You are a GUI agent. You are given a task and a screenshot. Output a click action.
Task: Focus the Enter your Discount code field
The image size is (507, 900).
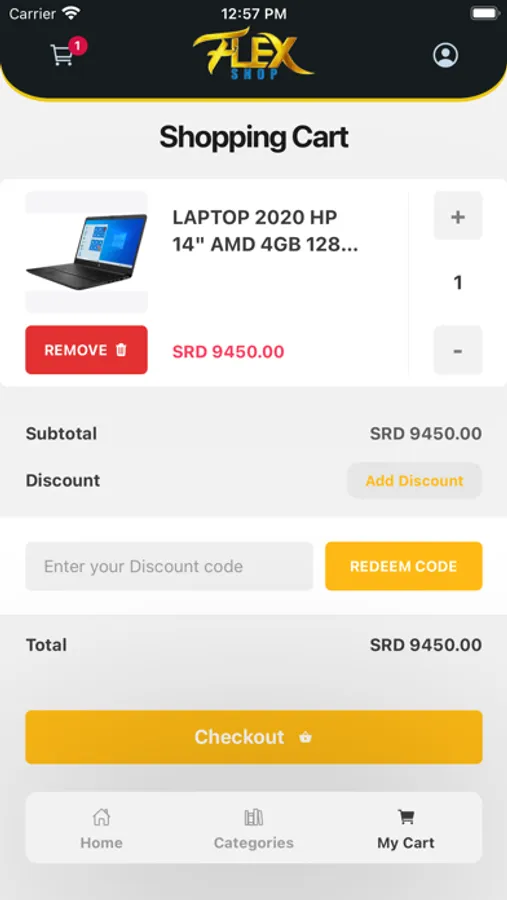[169, 566]
